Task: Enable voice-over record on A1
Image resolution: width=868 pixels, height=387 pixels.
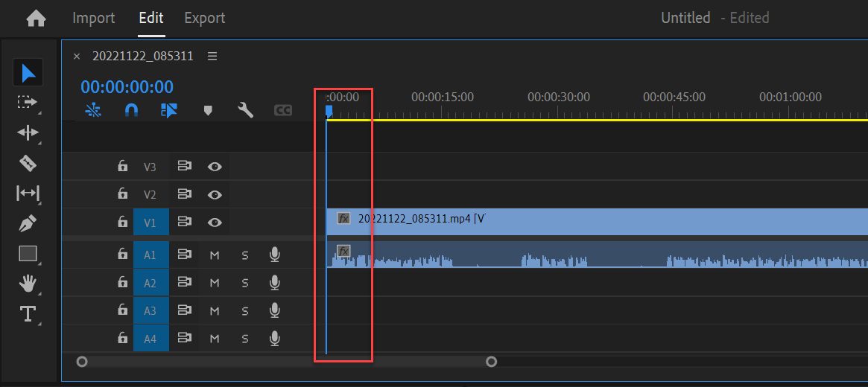Action: point(275,255)
